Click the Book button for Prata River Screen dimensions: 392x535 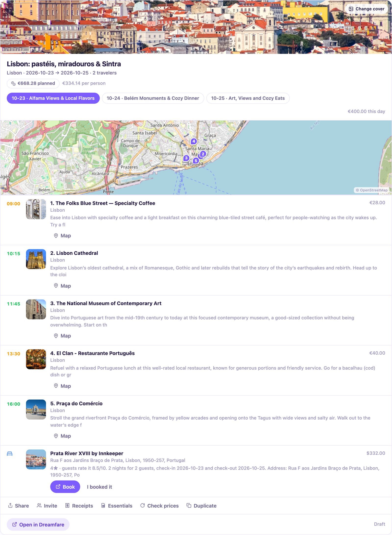coord(65,487)
